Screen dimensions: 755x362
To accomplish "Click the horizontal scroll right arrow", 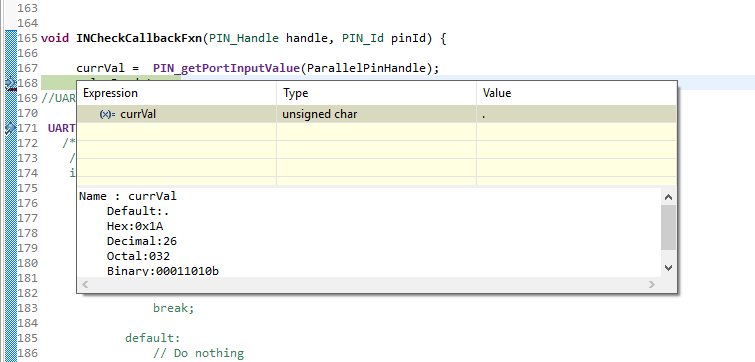I will tap(651, 284).
